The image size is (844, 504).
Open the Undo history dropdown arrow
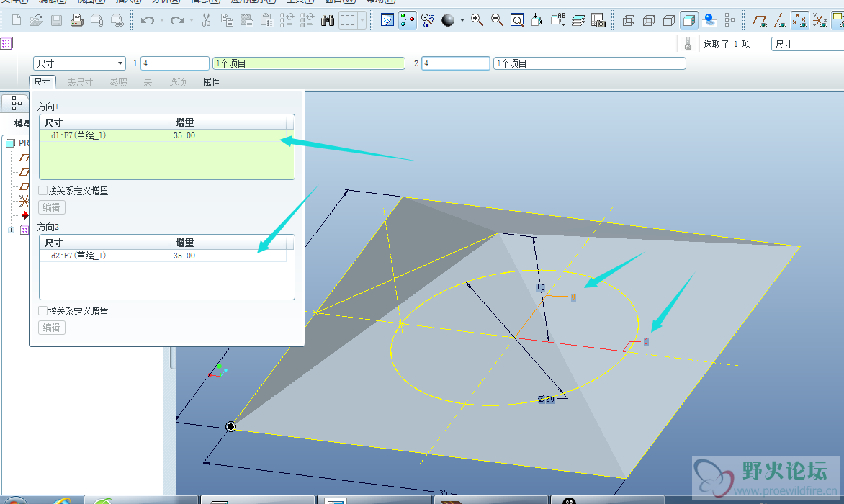click(x=161, y=20)
